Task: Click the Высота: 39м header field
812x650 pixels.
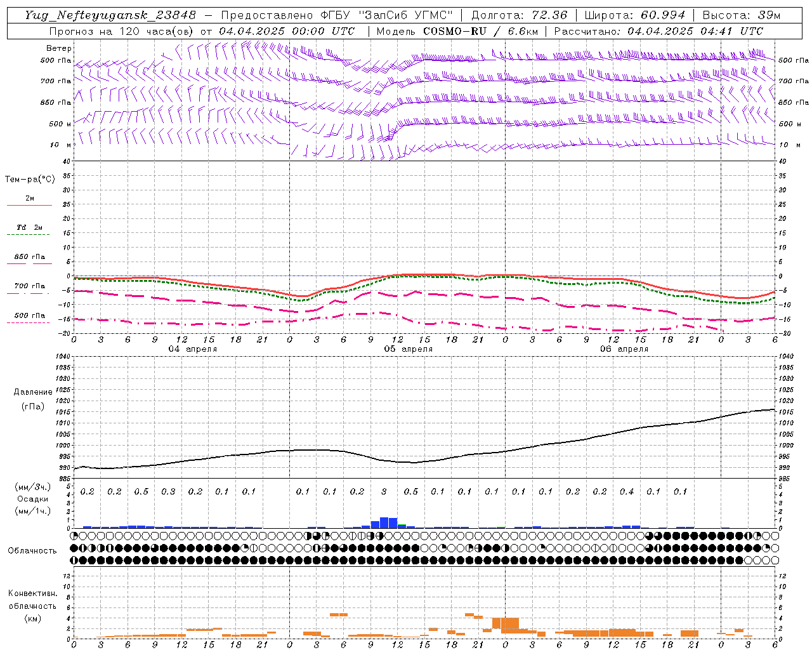Action: (742, 15)
